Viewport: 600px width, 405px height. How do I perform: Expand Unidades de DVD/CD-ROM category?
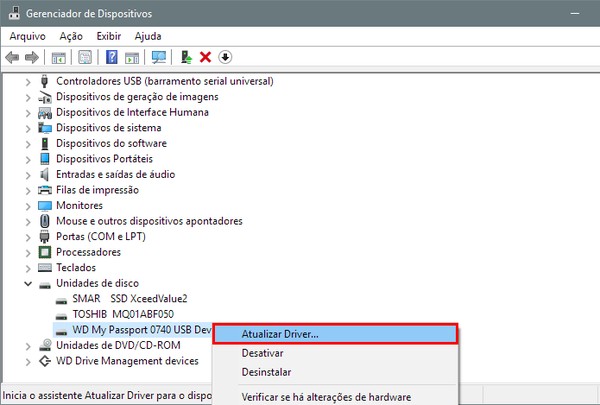pyautogui.click(x=28, y=346)
